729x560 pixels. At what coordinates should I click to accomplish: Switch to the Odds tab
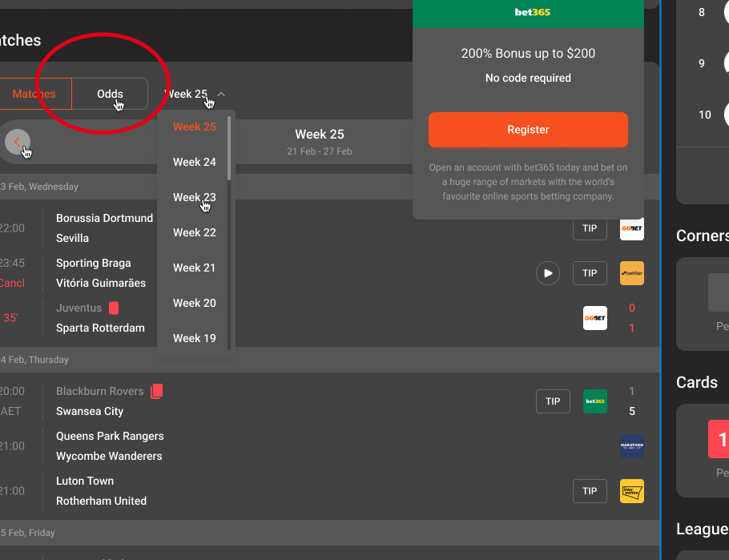110,94
